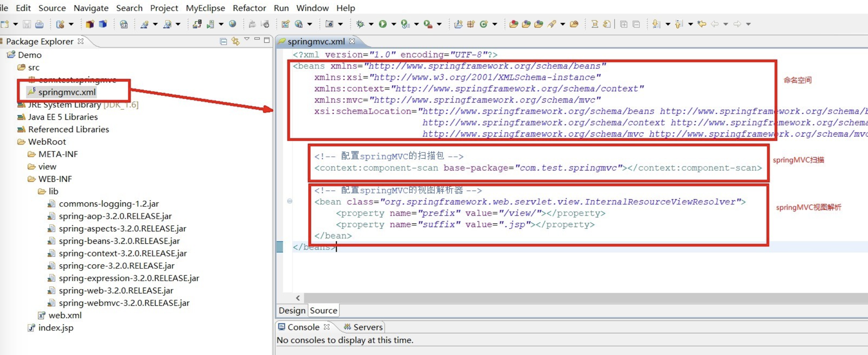Maximize the Package Explorer view
868x355 pixels.
tap(267, 41)
